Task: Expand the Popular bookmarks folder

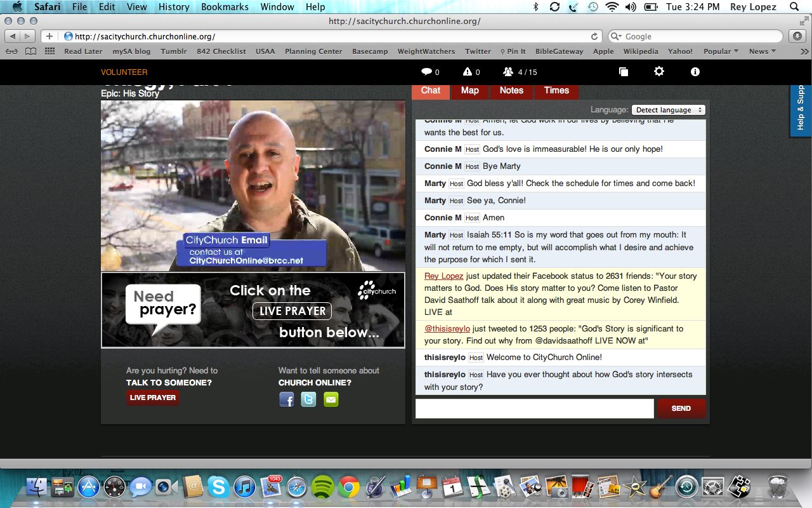Action: click(x=721, y=51)
